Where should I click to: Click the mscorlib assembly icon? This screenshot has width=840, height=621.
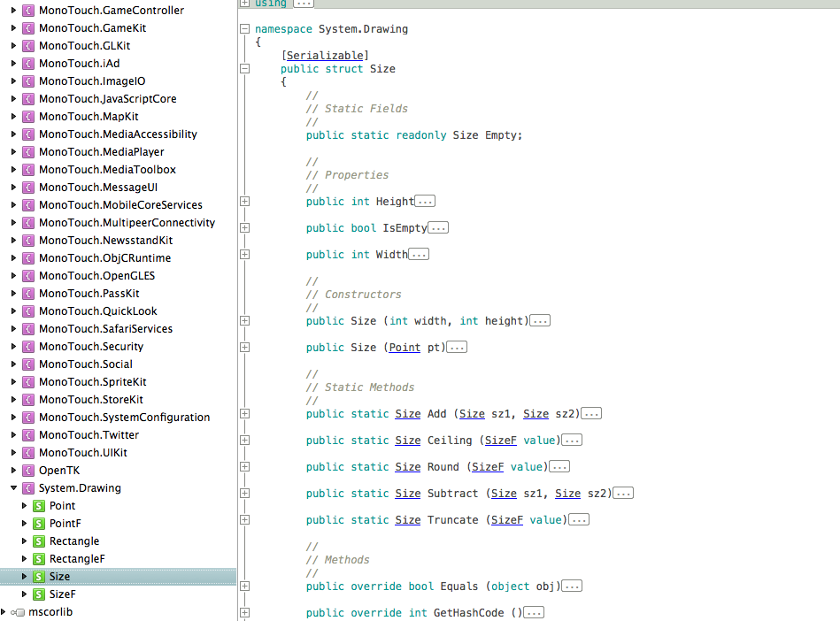coord(18,611)
